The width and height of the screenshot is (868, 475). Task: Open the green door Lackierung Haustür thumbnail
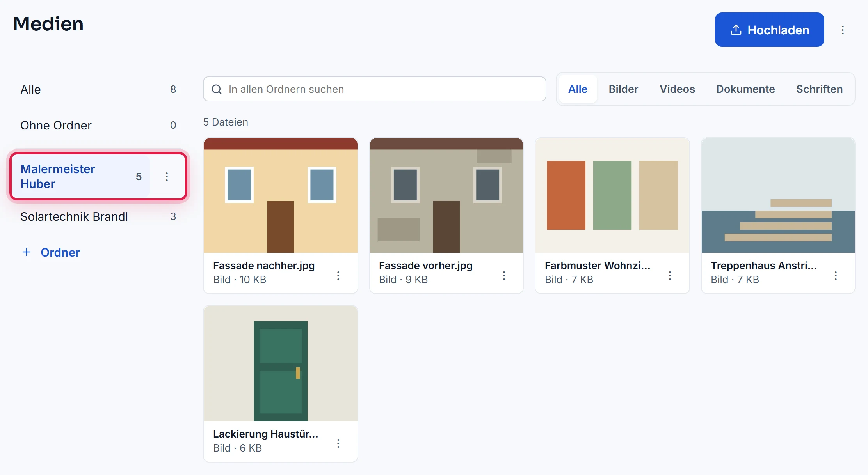[x=280, y=363]
